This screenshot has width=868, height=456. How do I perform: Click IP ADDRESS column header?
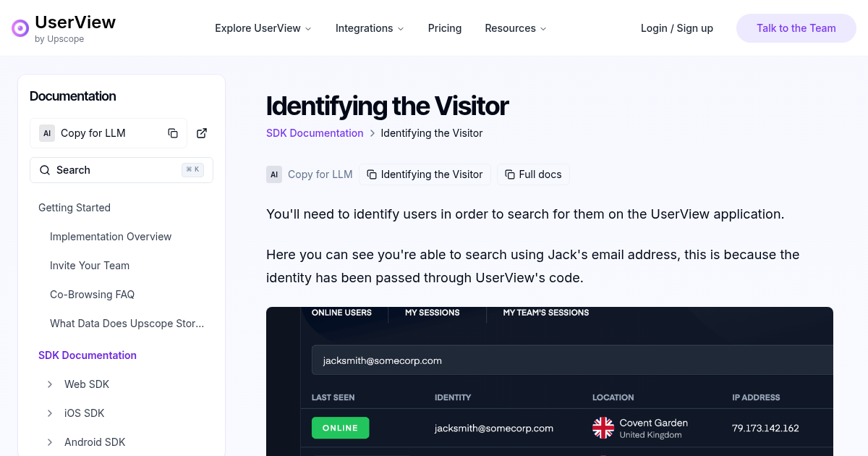pyautogui.click(x=756, y=397)
